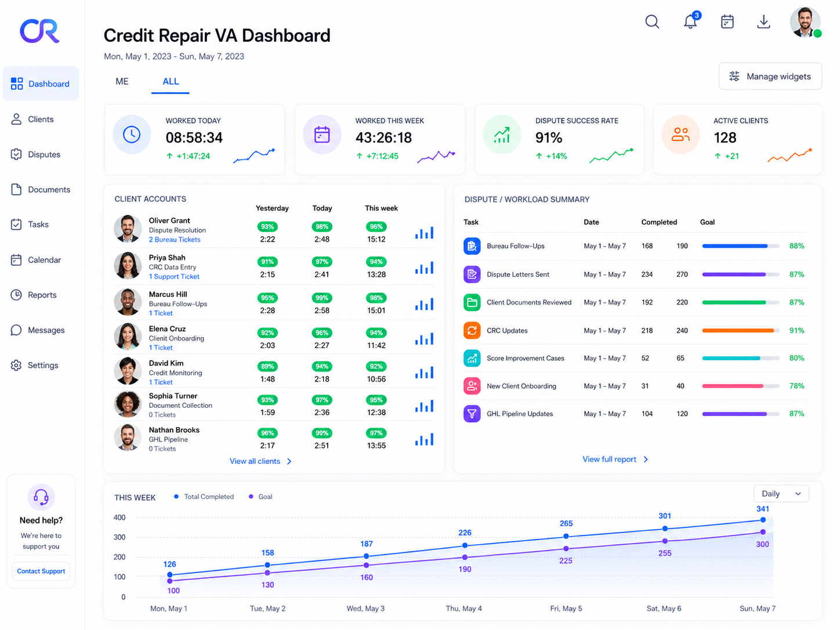Click the Dispute Letters Sent icon
The width and height of the screenshot is (840, 630).
tap(472, 274)
